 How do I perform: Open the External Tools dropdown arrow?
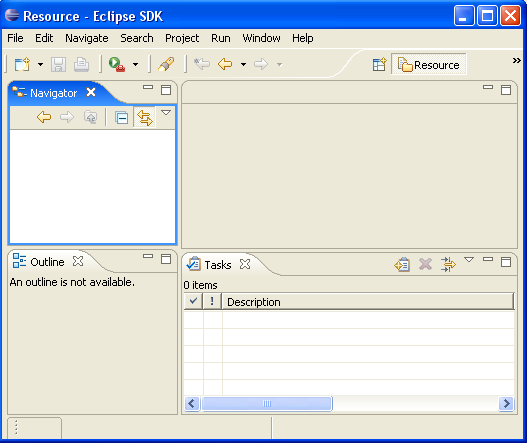(135, 64)
